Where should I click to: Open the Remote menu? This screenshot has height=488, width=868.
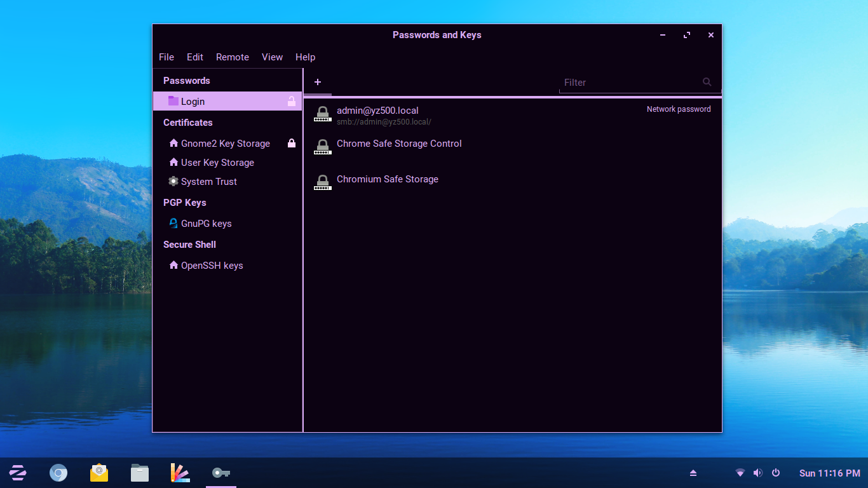(233, 57)
